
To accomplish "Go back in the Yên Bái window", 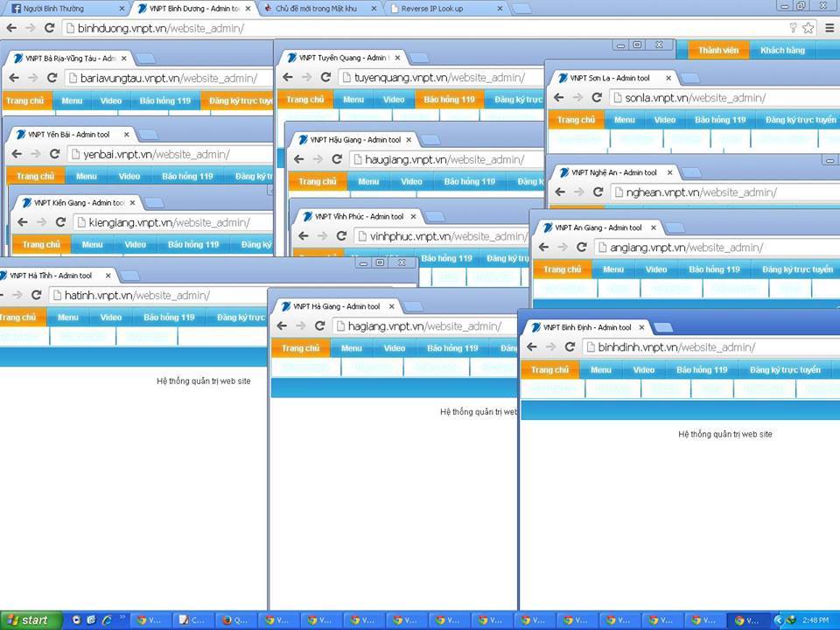I will click(17, 154).
